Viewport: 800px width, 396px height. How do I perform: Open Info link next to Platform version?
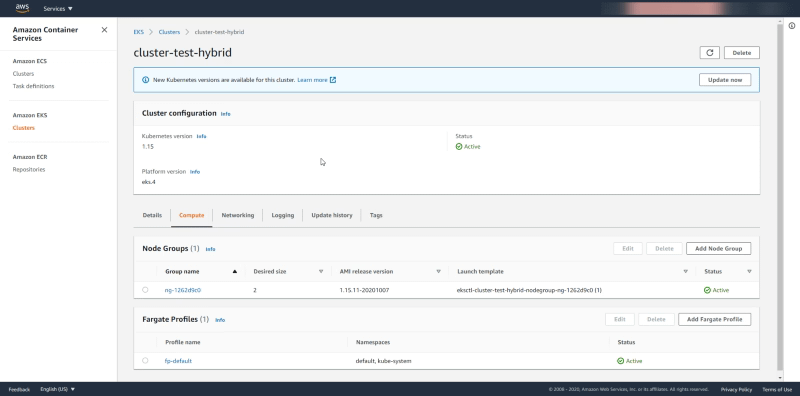pyautogui.click(x=195, y=172)
